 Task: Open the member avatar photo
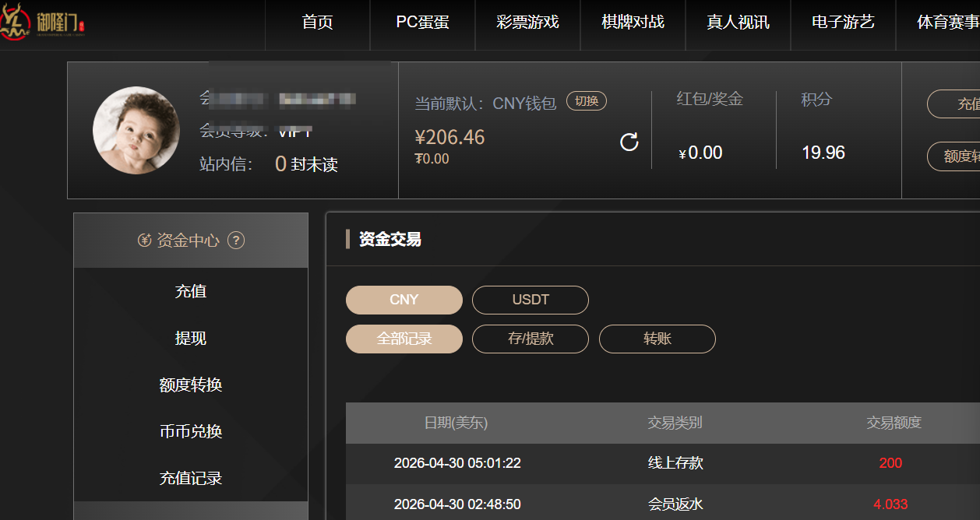click(x=136, y=130)
